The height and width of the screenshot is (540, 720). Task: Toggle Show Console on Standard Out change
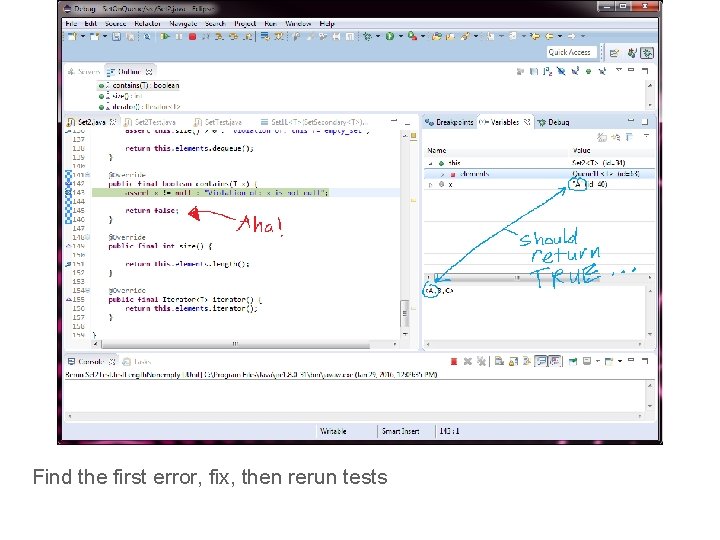(541, 361)
